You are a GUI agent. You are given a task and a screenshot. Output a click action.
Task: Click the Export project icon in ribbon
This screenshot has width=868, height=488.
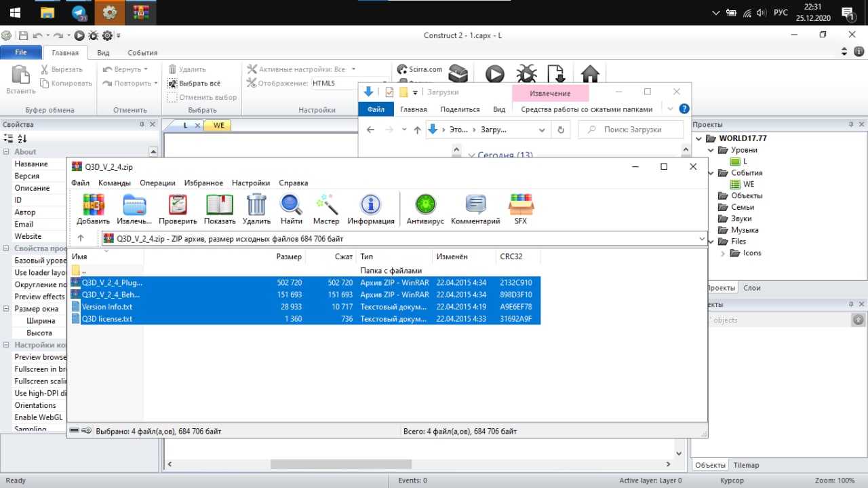(x=556, y=74)
